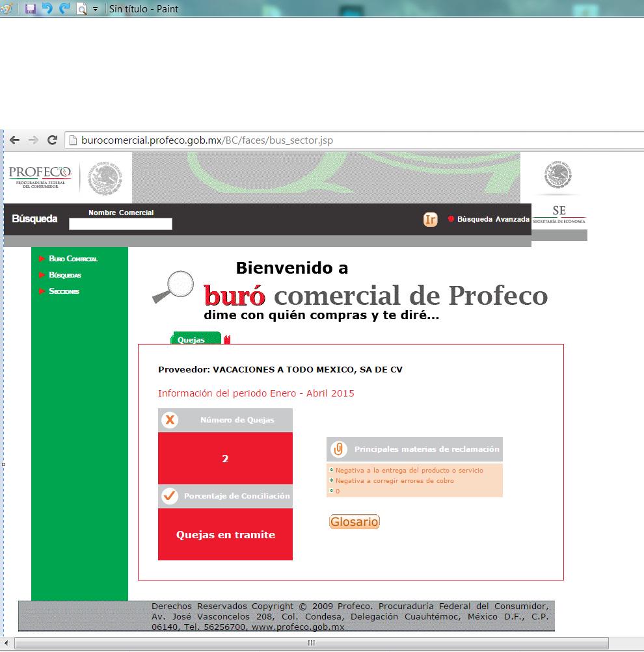Click the SE Secretaría de Economía logo
The width and height of the screenshot is (644, 652).
tap(559, 214)
